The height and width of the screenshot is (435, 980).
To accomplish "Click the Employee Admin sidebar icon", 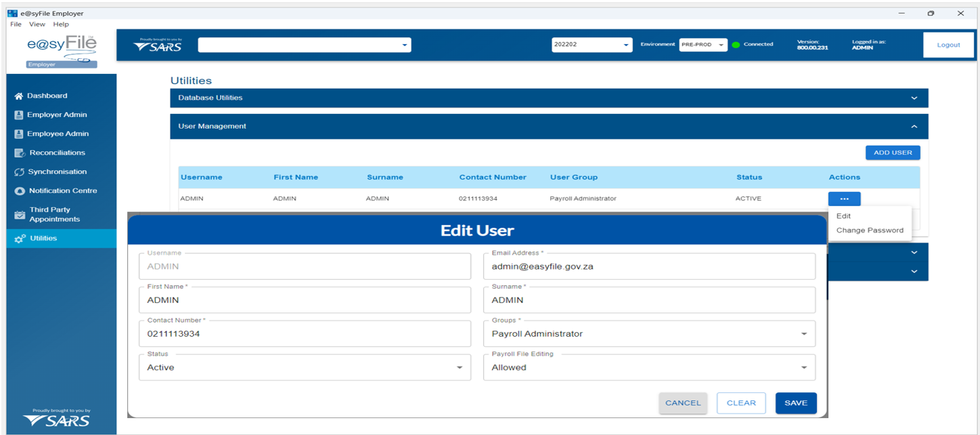I will (19, 134).
